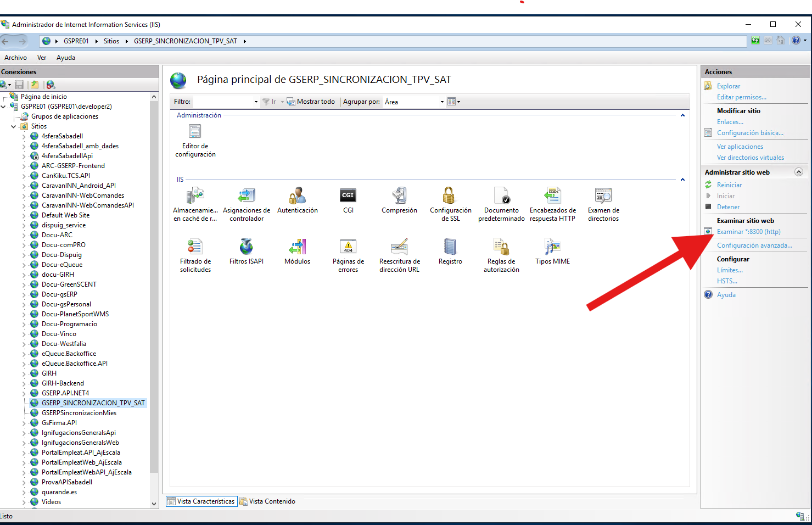This screenshot has width=812, height=525.
Task: Open the Archivo menu
Action: point(15,58)
